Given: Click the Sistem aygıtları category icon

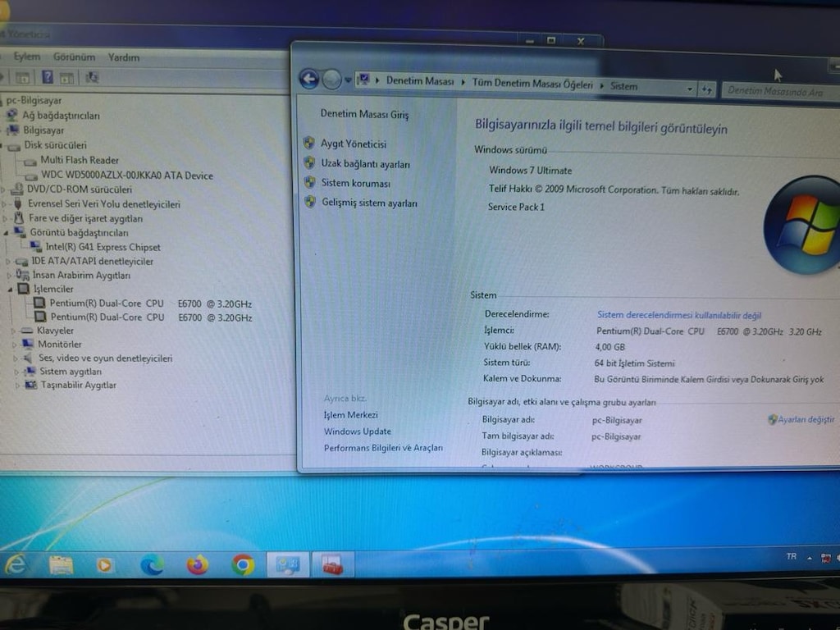Looking at the screenshot, I should click(x=30, y=372).
